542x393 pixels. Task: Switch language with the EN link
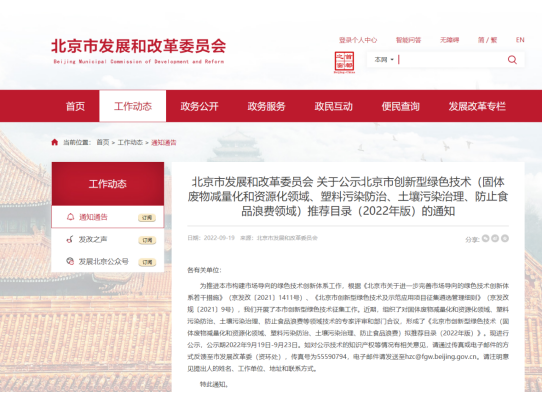pyautogui.click(x=520, y=40)
